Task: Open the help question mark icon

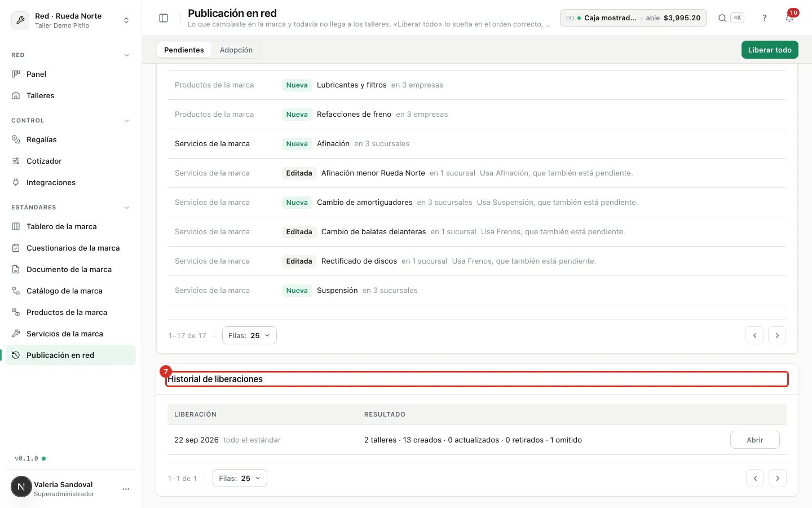Action: pos(765,18)
